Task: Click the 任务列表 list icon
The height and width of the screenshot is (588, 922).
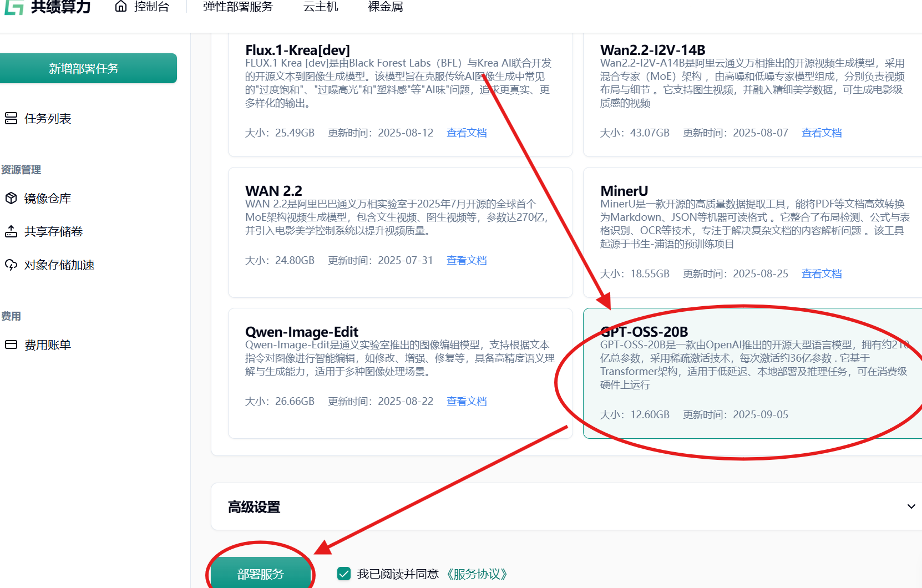Action: 11,118
